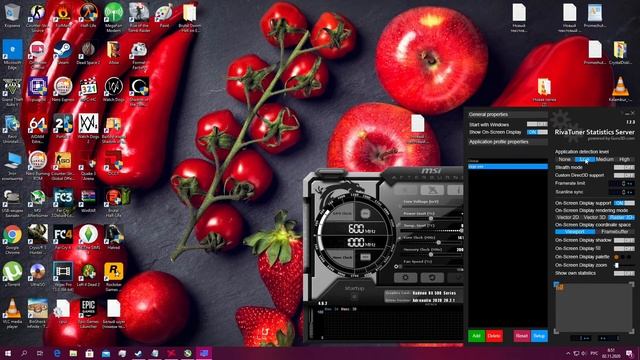Screen dimensions: 640x360
Task: Open the AIDA64 desktop shortcut
Action: 38,128
